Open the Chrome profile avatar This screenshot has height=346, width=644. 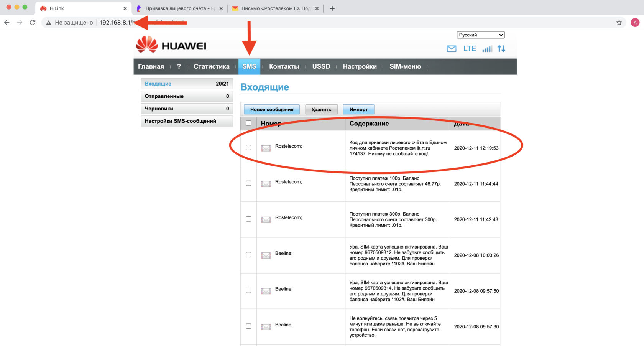point(635,23)
